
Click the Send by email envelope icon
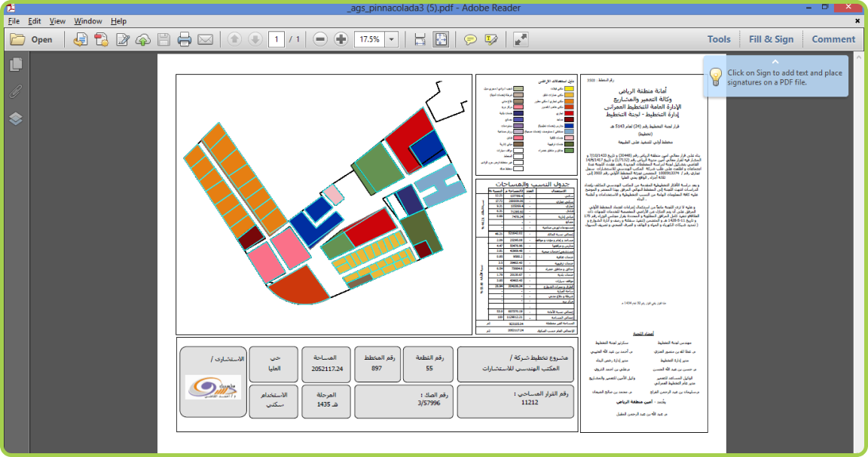click(205, 39)
